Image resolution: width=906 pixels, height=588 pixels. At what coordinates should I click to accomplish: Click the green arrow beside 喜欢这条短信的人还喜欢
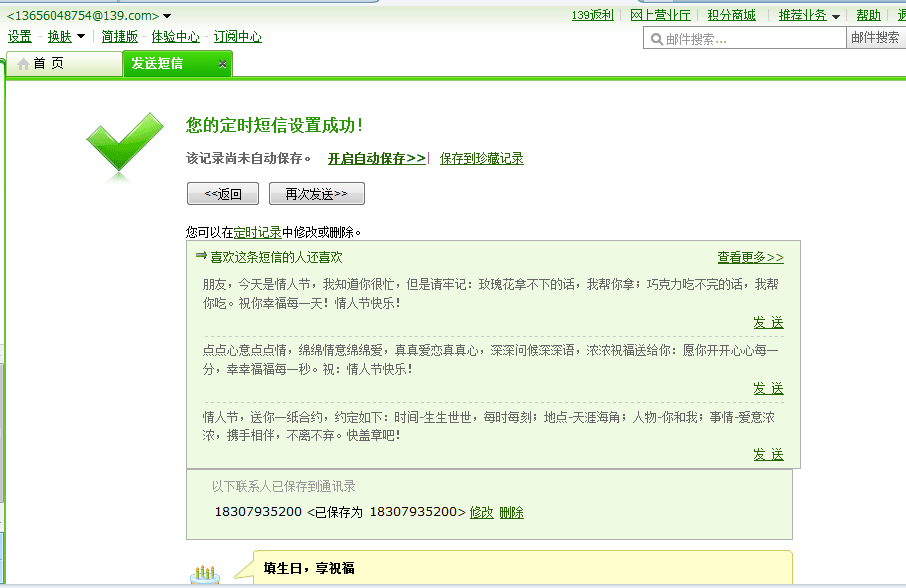(x=200, y=255)
